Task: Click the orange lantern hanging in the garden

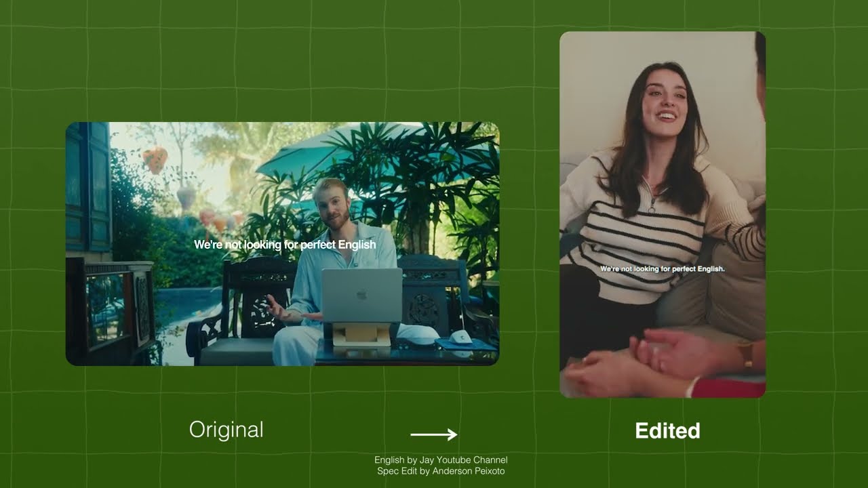Action: pos(155,160)
